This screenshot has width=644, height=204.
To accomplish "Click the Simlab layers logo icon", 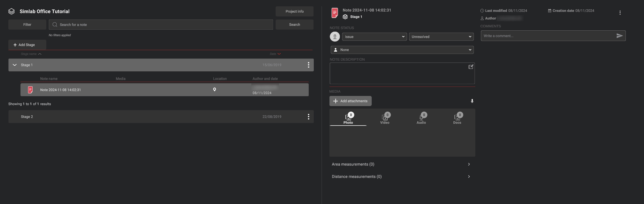I will tap(12, 11).
